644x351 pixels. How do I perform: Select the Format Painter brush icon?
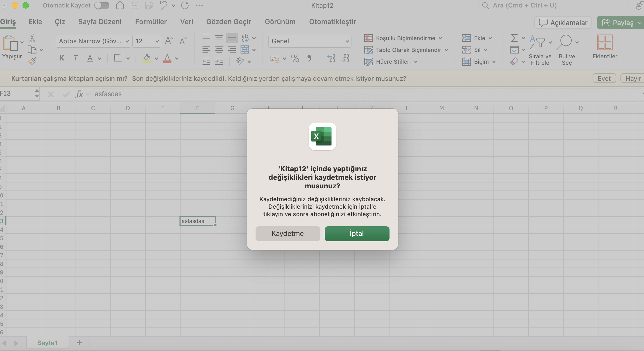coord(32,61)
